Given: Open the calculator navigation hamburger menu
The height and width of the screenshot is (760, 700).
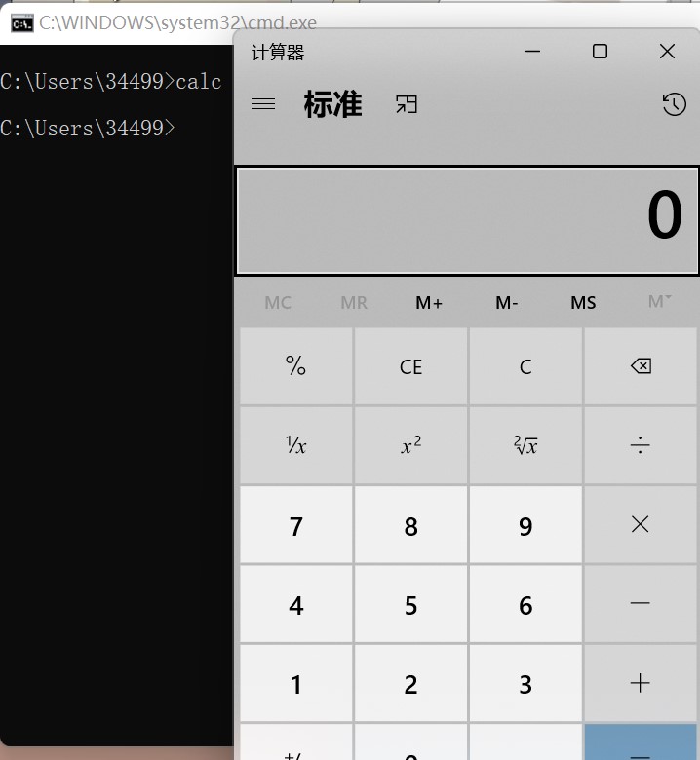Looking at the screenshot, I should tap(263, 104).
